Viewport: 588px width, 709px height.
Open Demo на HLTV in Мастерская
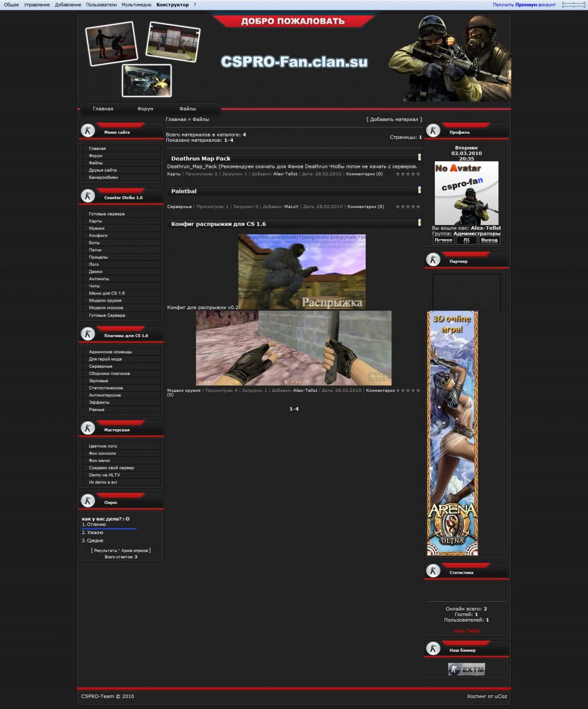click(x=104, y=475)
